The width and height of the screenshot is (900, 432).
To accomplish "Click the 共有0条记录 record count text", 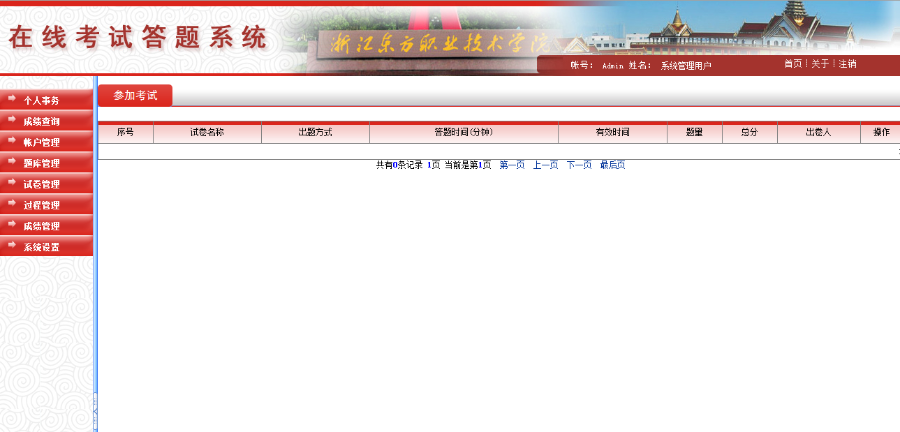I will [399, 165].
